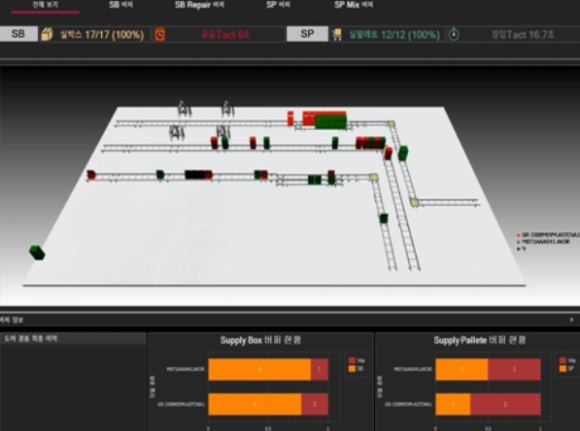Click the green box on the vertical conveyor
Screen dimensions: 580x431
384,218
